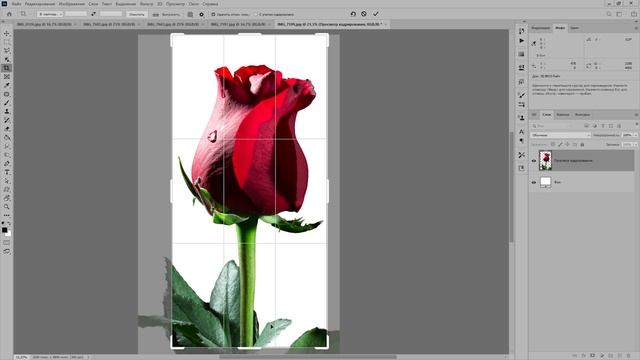Image resolution: width=640 pixels, height=360 pixels.
Task: Open the Layers panel flyout menu
Action: (x=636, y=115)
